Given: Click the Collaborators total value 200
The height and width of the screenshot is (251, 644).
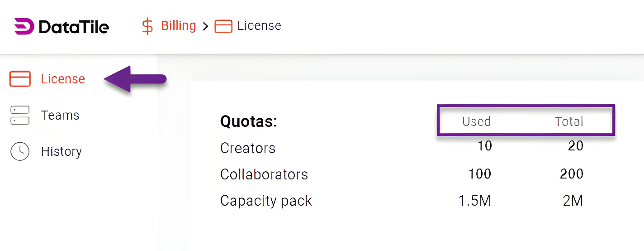Looking at the screenshot, I should click(x=571, y=174).
